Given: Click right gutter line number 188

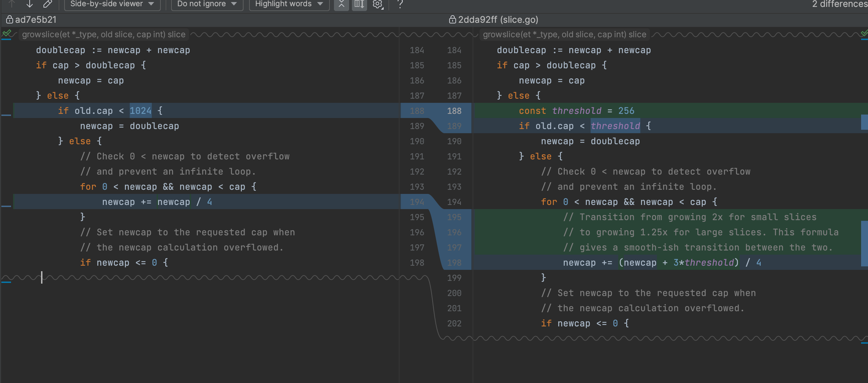Looking at the screenshot, I should (x=454, y=111).
